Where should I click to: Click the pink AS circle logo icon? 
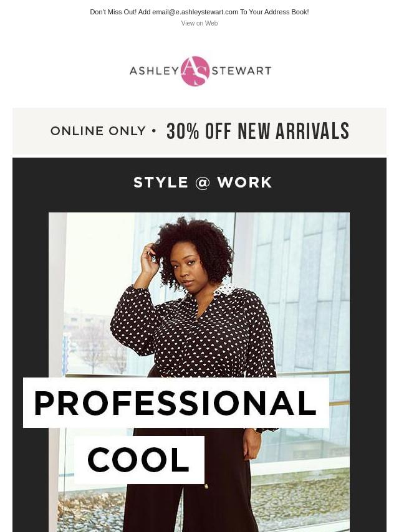tap(195, 71)
